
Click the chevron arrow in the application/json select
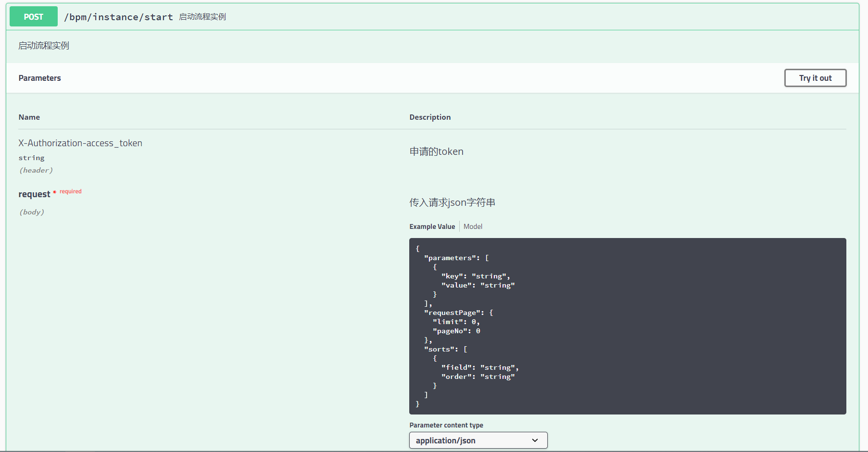pos(535,440)
